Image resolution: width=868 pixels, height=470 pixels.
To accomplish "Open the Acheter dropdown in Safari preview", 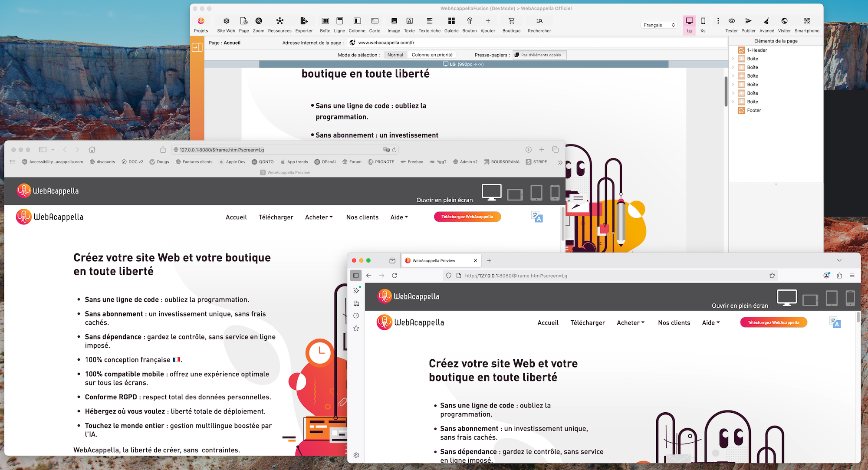I will click(319, 217).
